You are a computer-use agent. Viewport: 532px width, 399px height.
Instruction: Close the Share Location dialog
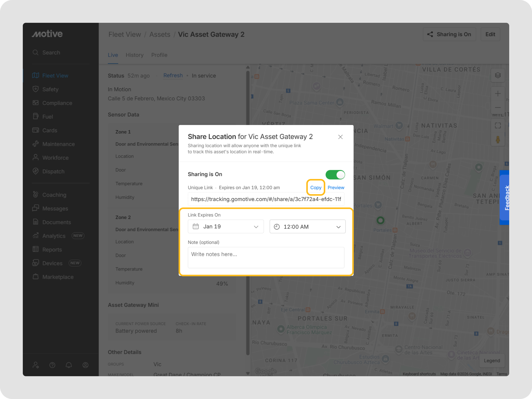click(340, 137)
